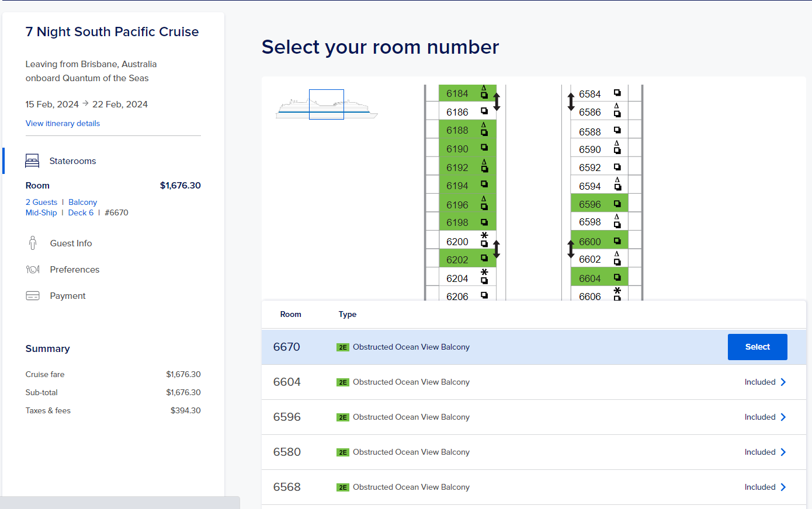
Task: Click the ship silhouette deck locator
Action: 327,105
